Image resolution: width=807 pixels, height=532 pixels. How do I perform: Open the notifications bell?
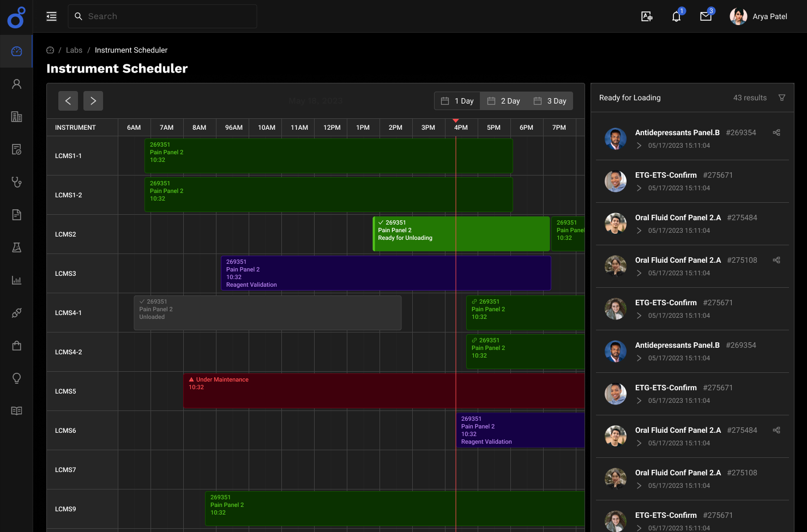pos(676,16)
